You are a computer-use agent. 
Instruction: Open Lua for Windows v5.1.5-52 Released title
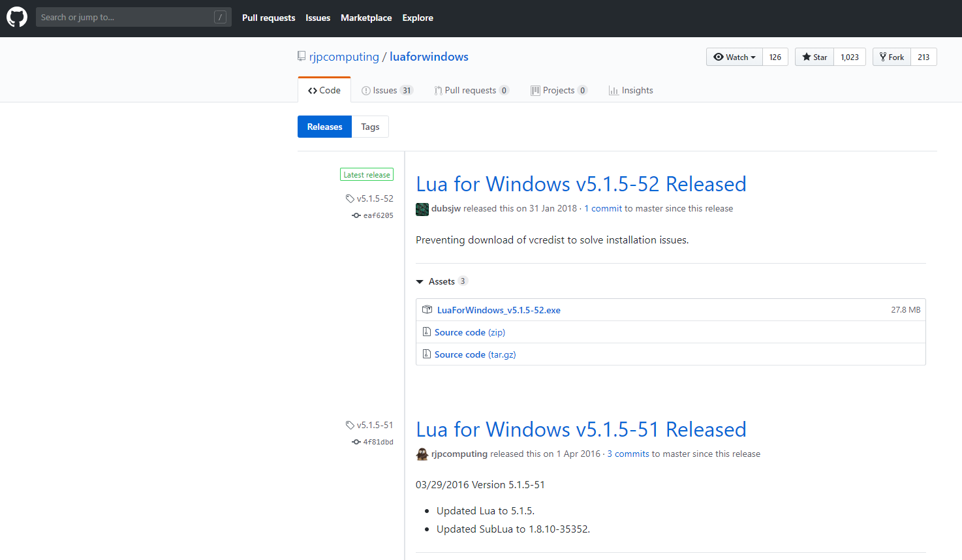tap(581, 184)
